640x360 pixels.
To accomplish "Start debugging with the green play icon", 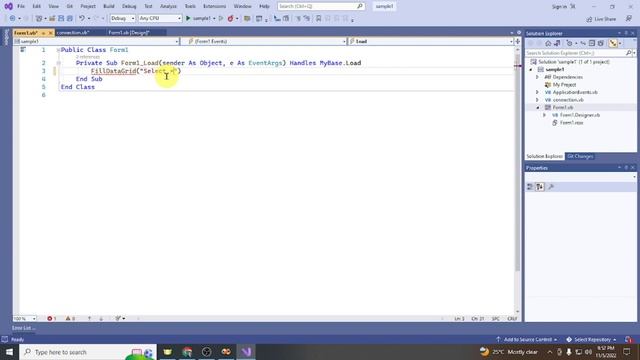I will point(188,18).
